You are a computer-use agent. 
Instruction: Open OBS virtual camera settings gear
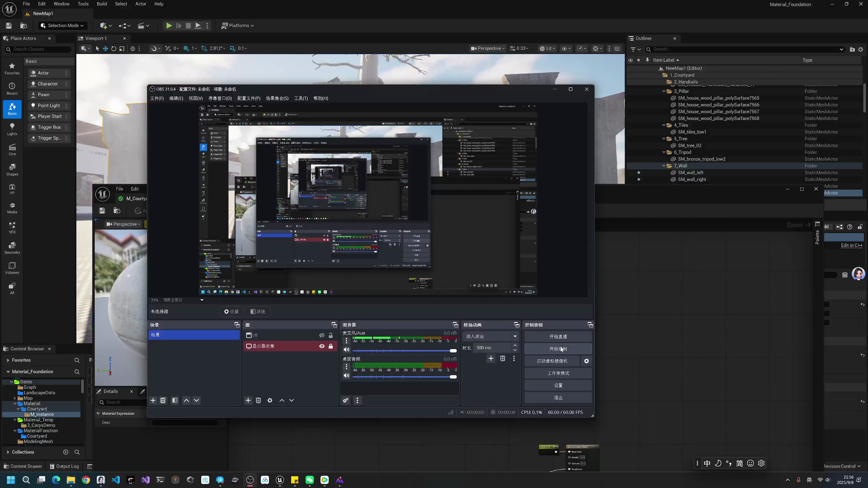pyautogui.click(x=587, y=361)
